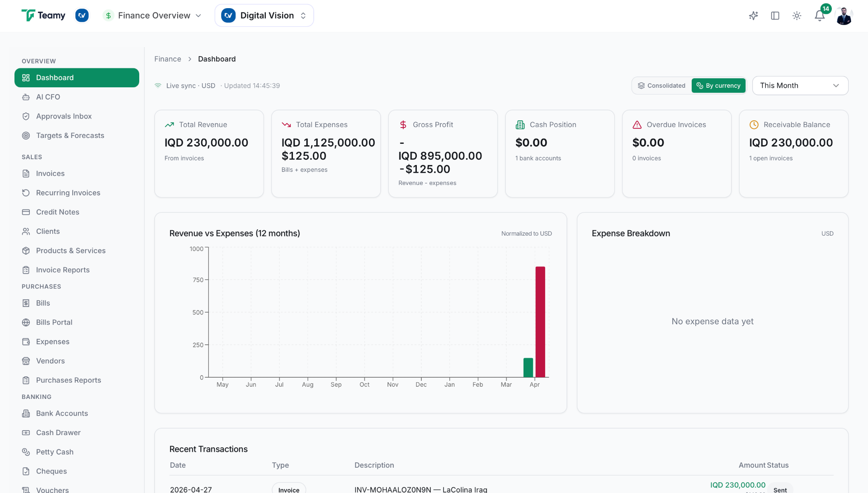Click the 'No expense data yet' message
The image size is (868, 493).
(712, 322)
